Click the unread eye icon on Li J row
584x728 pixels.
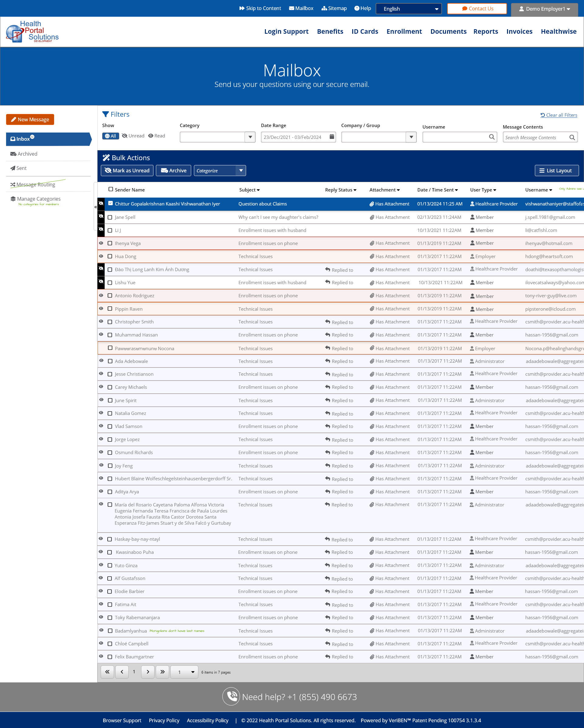[101, 230]
